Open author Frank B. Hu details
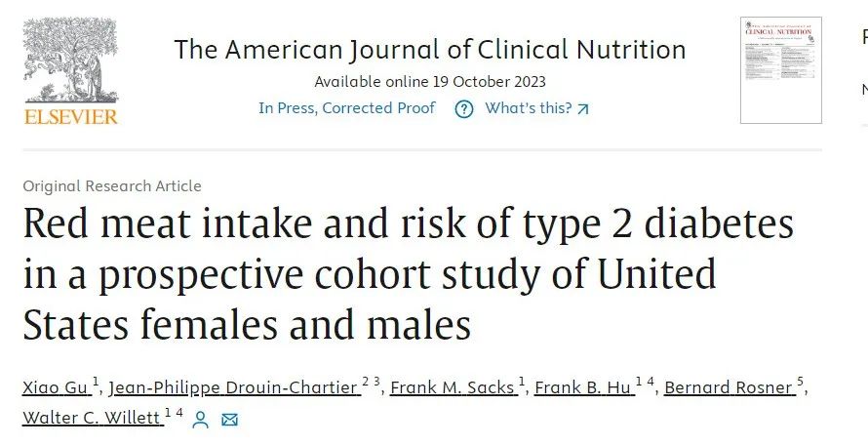Viewport: 868px width, 446px height. click(583, 387)
